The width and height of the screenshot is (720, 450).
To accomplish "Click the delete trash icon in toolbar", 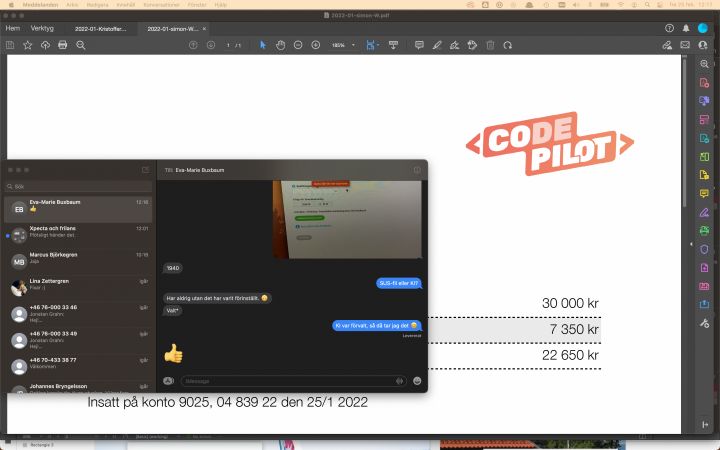I will [490, 45].
